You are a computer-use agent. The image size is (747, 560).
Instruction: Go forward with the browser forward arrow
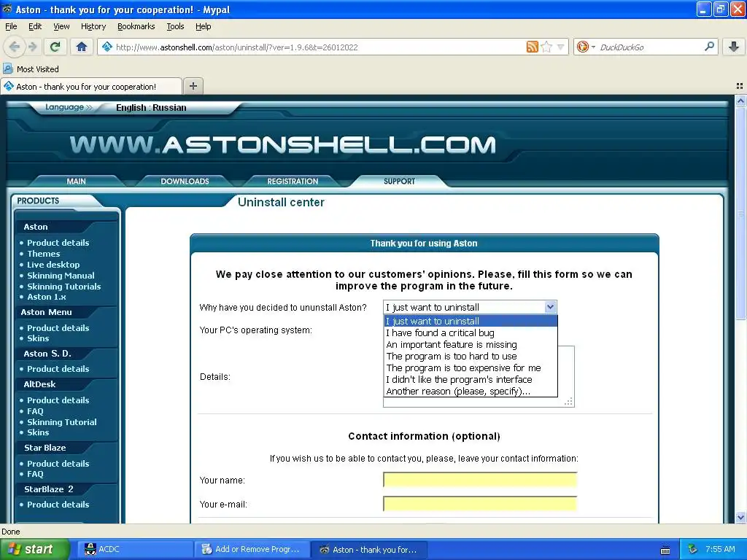pos(32,47)
